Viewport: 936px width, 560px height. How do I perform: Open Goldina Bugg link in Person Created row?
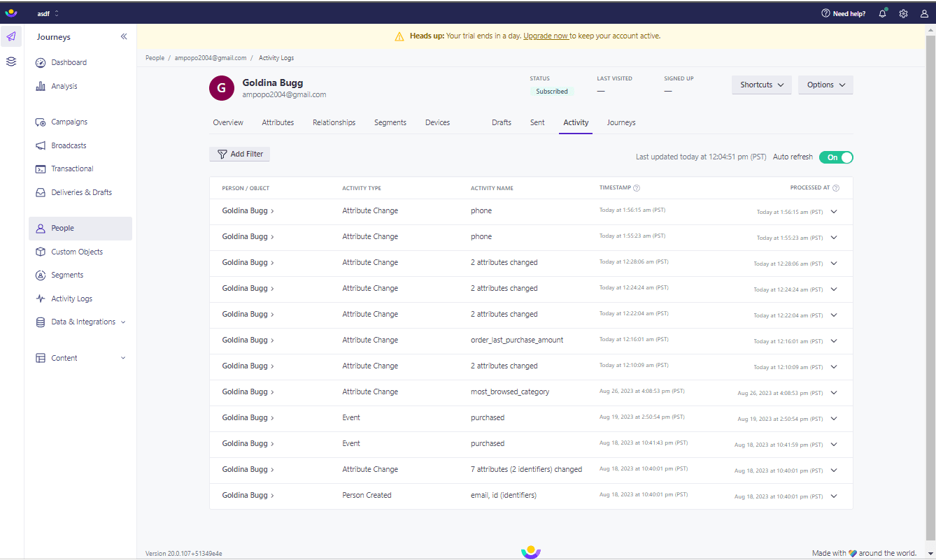(248, 495)
